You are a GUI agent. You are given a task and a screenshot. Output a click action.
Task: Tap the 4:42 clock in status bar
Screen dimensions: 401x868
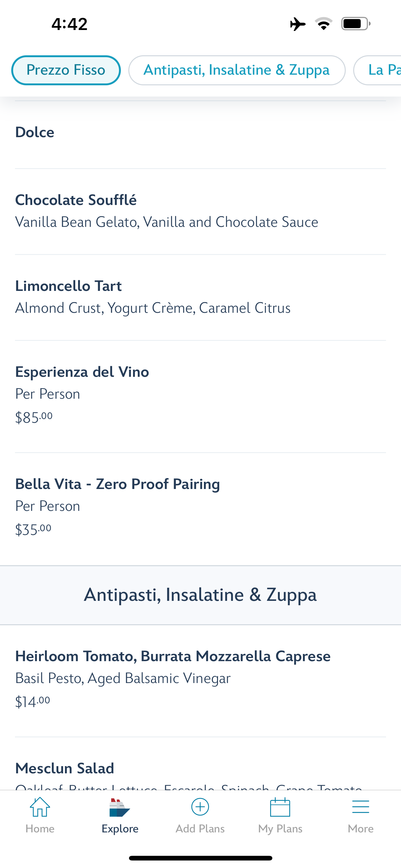69,24
